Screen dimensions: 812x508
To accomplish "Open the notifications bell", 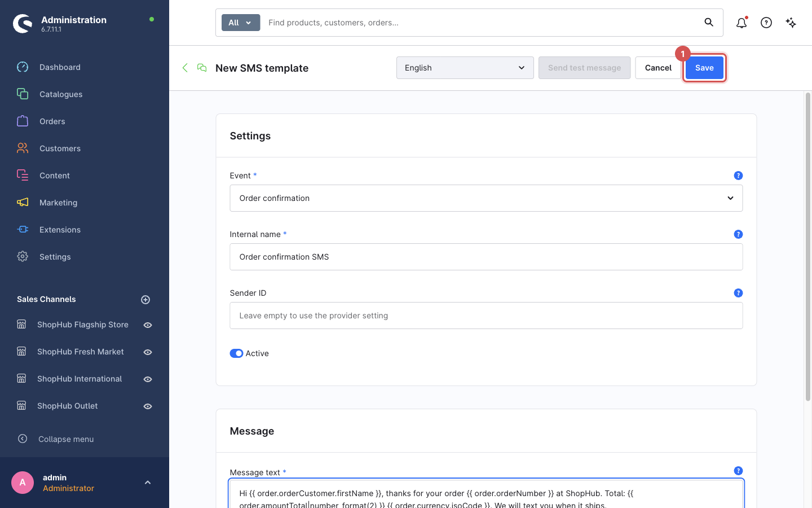I will pyautogui.click(x=742, y=23).
